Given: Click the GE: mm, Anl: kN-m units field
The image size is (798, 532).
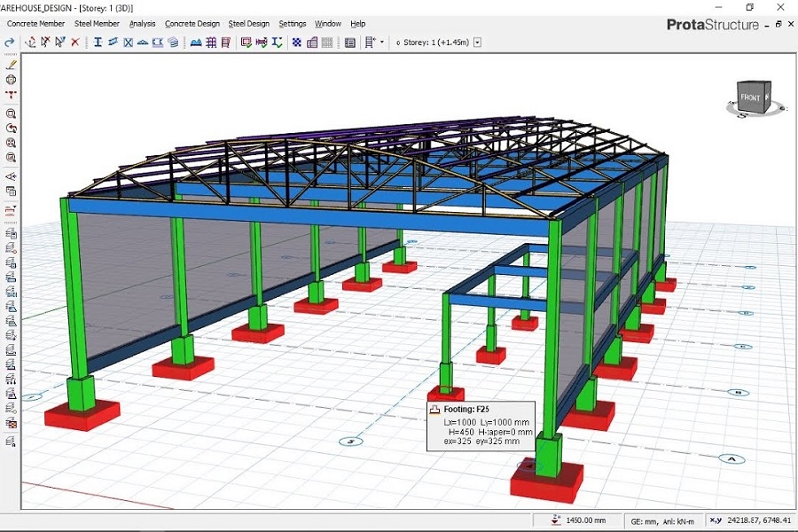Looking at the screenshot, I should (662, 520).
